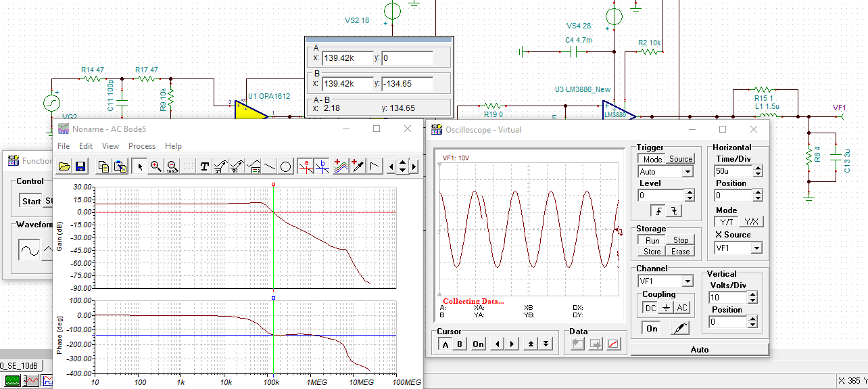
Task: Click the Storage Stop button
Action: coord(681,240)
